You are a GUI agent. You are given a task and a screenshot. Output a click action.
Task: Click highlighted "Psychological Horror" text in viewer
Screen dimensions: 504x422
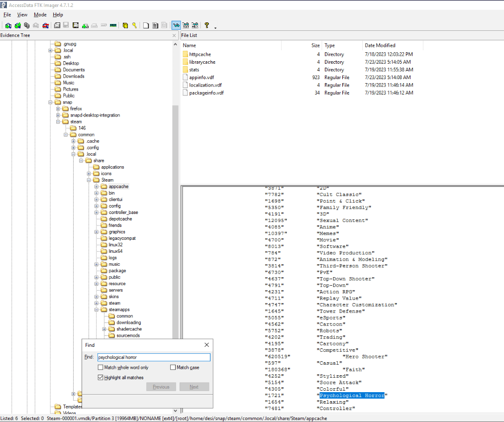352,396
